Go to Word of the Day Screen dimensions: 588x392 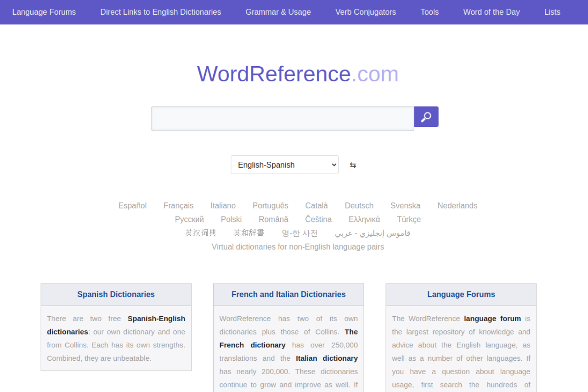tap(492, 12)
